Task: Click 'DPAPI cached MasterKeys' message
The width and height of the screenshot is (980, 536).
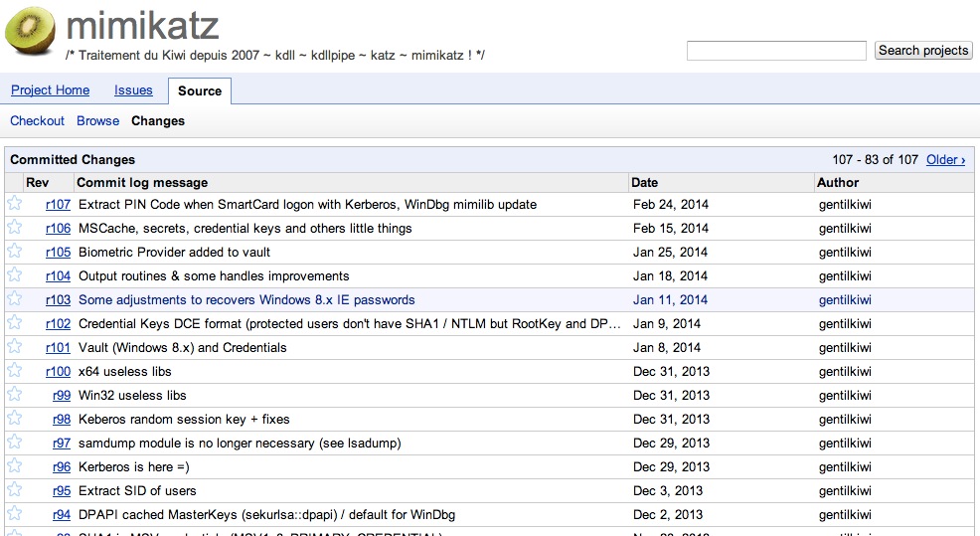Action: 267,515
